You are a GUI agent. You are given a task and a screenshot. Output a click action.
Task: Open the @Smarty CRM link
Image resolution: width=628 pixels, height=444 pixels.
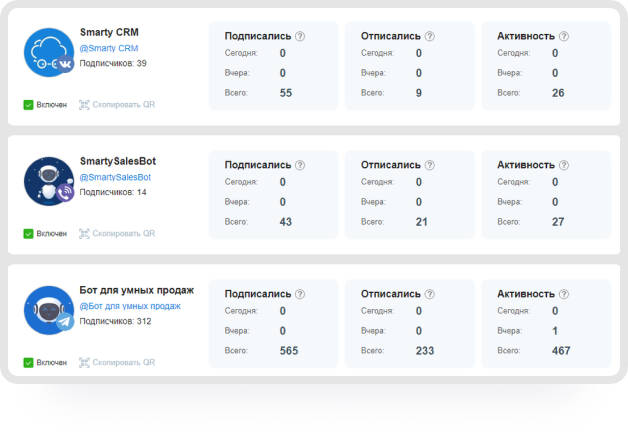[x=109, y=48]
